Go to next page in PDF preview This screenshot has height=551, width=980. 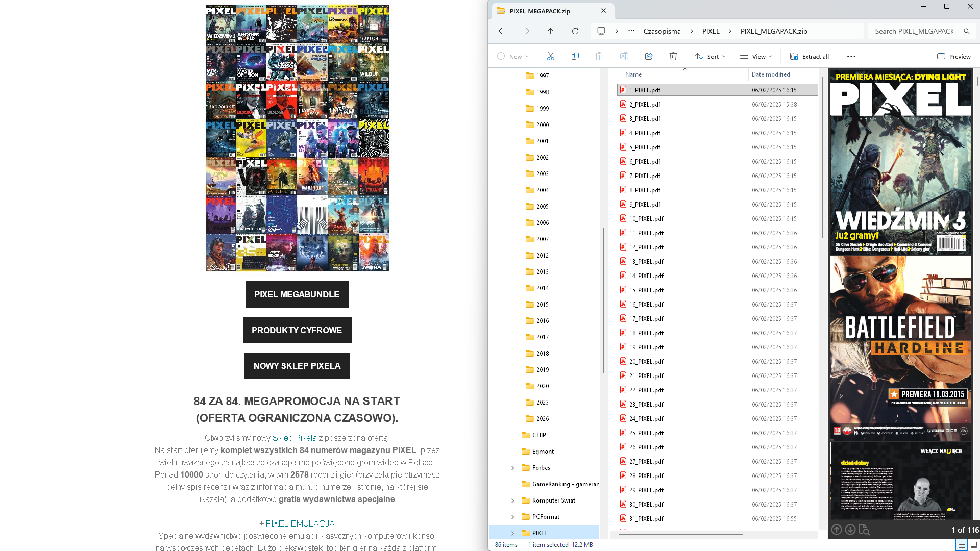pos(850,530)
